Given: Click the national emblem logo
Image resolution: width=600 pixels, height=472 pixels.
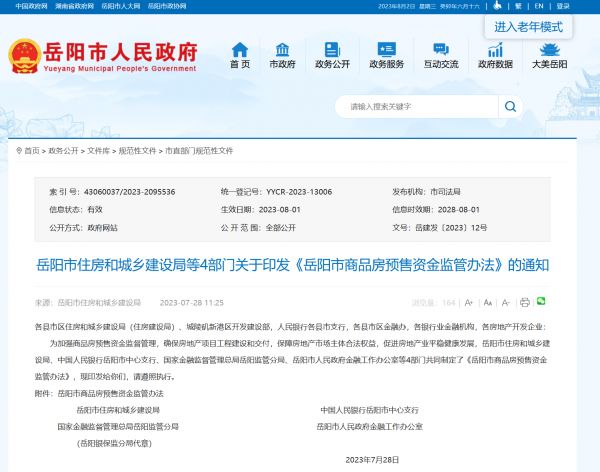Looking at the screenshot, I should (25, 56).
